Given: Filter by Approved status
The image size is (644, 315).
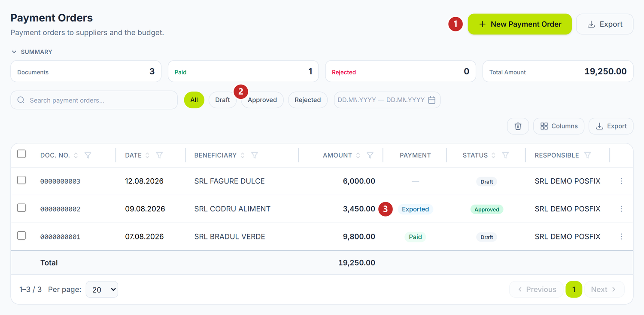Looking at the screenshot, I should pos(262,100).
